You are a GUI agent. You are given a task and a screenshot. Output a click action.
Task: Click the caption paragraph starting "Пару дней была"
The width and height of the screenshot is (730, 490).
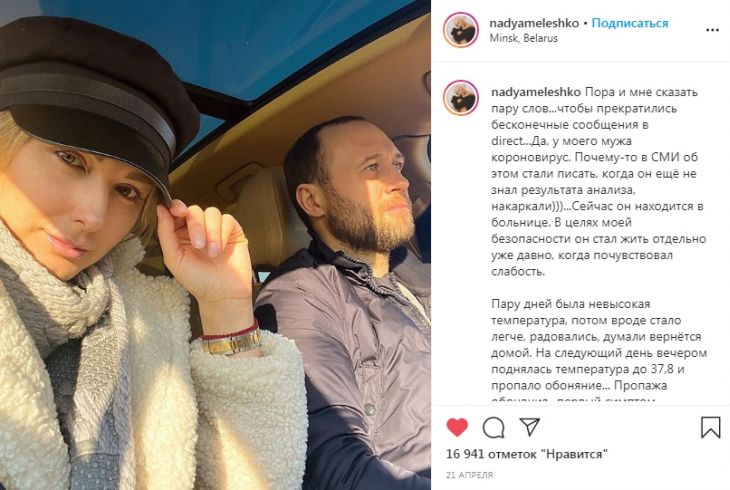(599, 349)
